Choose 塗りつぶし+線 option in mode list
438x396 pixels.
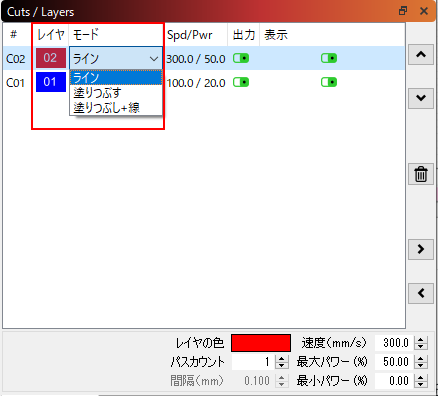(x=116, y=107)
